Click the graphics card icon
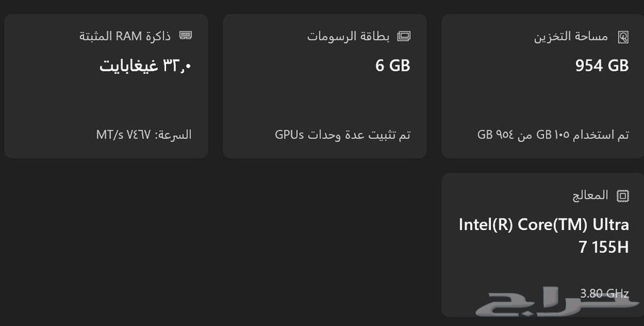 click(x=404, y=36)
